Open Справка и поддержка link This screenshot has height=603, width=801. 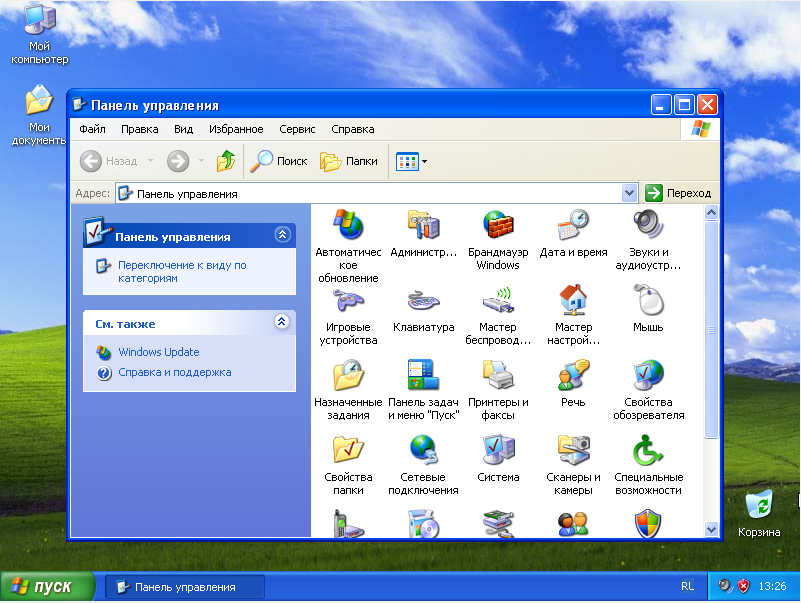click(x=175, y=372)
